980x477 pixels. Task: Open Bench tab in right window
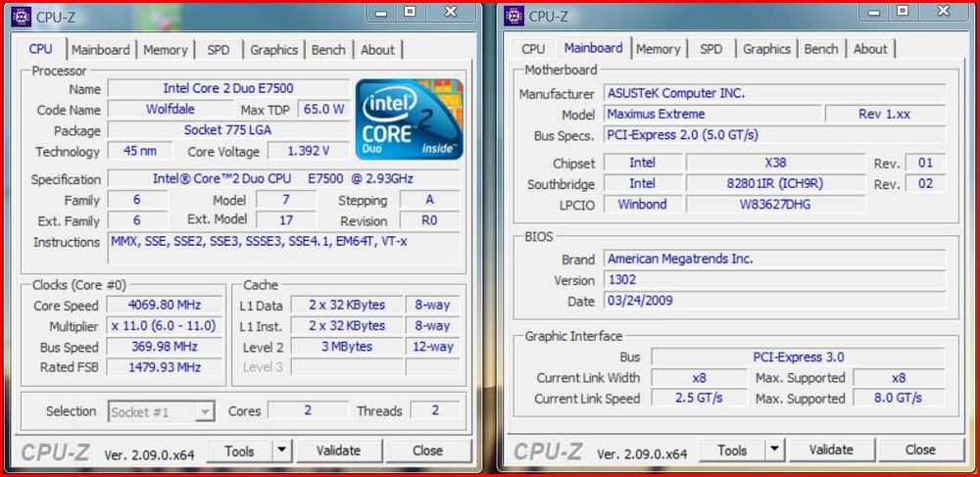tap(821, 49)
